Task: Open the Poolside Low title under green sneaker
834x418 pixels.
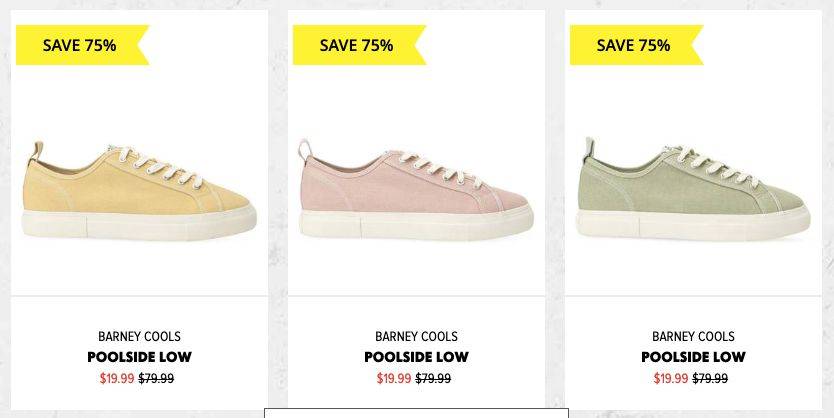Action: [x=694, y=357]
